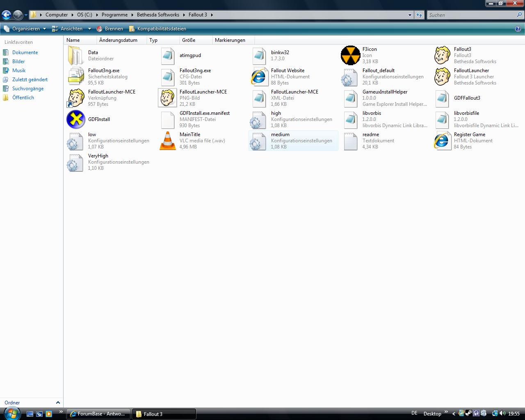Click the volume speaker icon in tray
The image size is (525, 420).
(x=502, y=413)
